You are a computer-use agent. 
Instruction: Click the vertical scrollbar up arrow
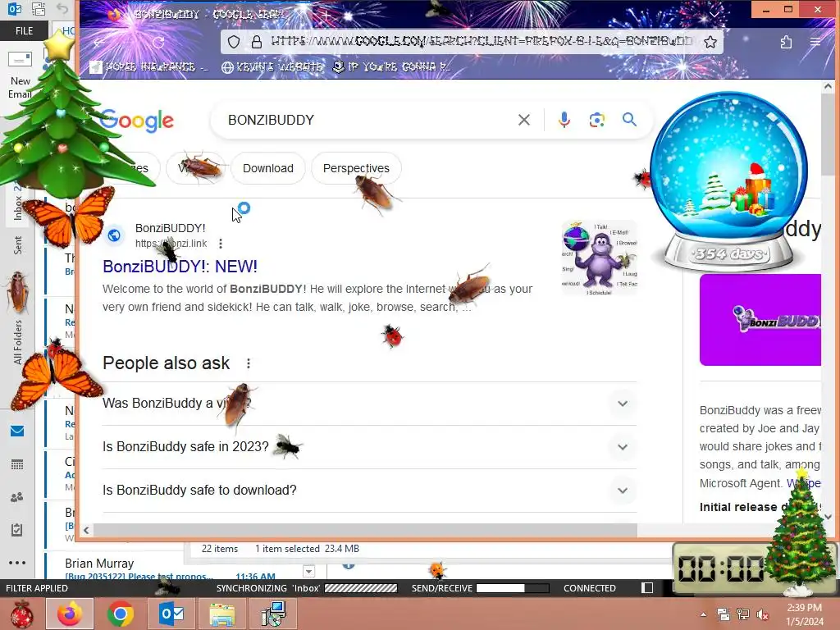828,86
